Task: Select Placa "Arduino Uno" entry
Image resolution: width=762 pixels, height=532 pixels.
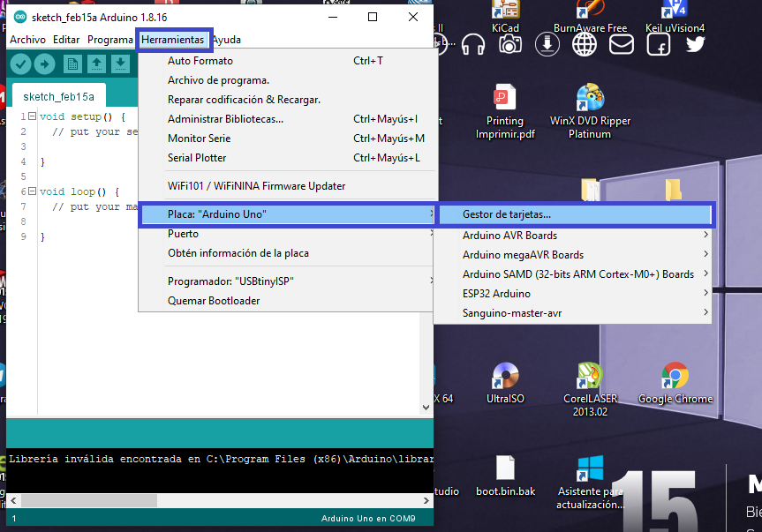Action: pyautogui.click(x=287, y=214)
